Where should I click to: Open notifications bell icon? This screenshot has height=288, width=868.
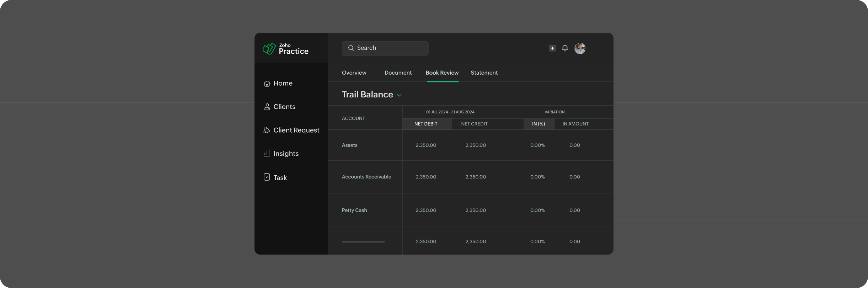coord(565,48)
